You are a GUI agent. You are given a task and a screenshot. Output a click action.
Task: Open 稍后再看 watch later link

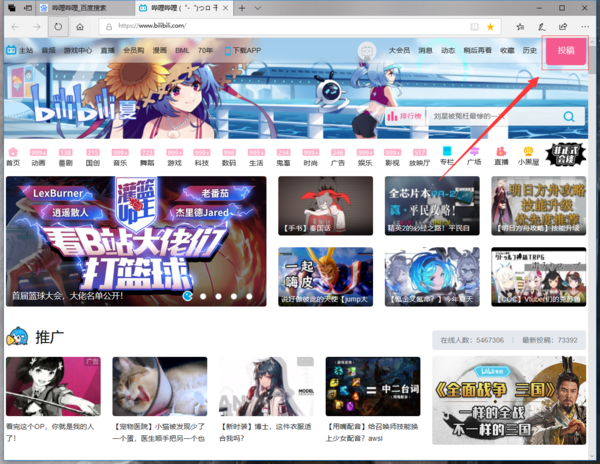coord(477,50)
